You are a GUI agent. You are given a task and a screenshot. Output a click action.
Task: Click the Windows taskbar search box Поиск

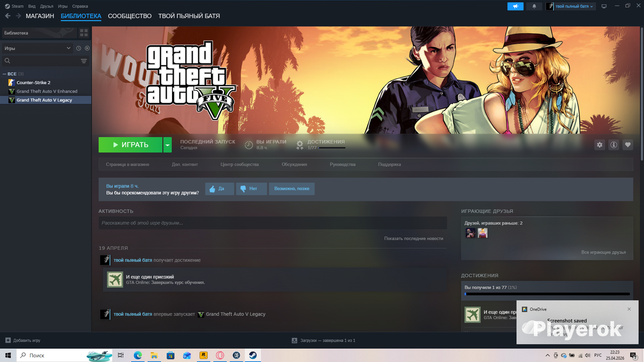click(64, 355)
